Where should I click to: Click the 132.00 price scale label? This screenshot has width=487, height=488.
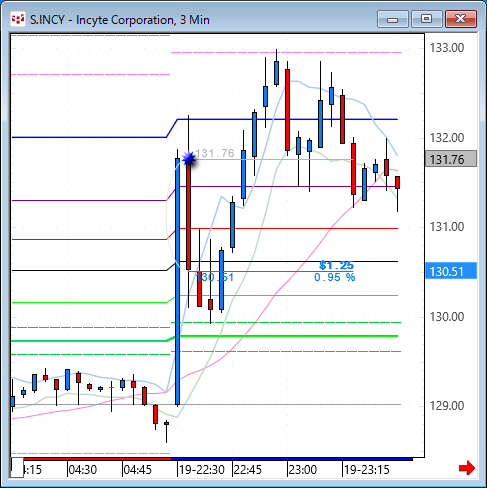[x=447, y=138]
